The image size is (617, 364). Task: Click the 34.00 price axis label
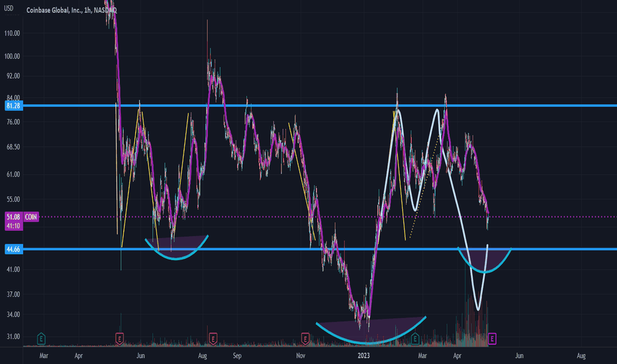[x=13, y=314]
